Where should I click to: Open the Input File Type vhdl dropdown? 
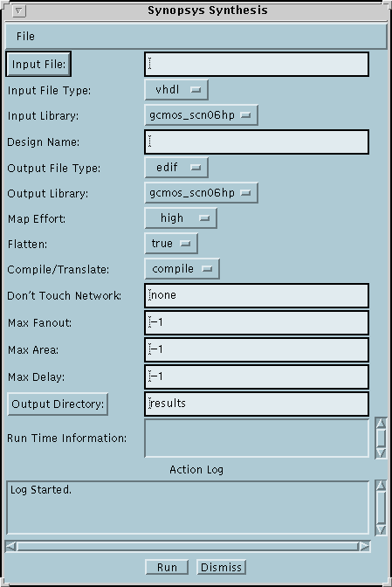176,90
